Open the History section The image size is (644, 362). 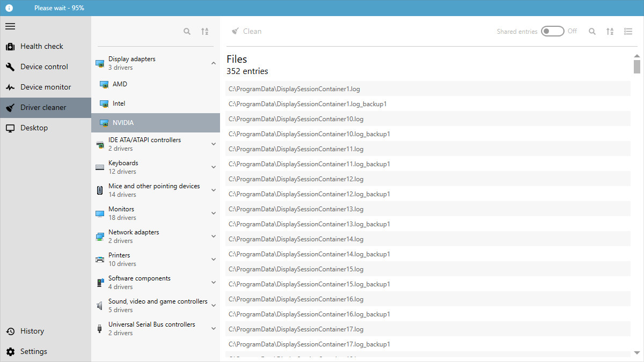click(x=10, y=331)
